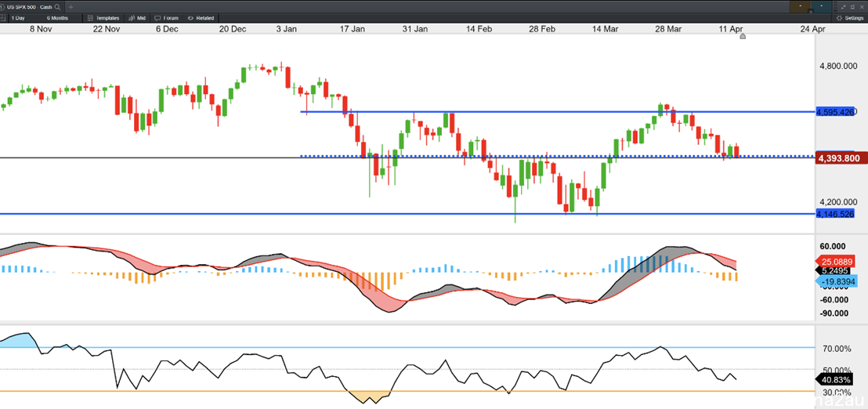Show Related instruments

pyautogui.click(x=201, y=18)
